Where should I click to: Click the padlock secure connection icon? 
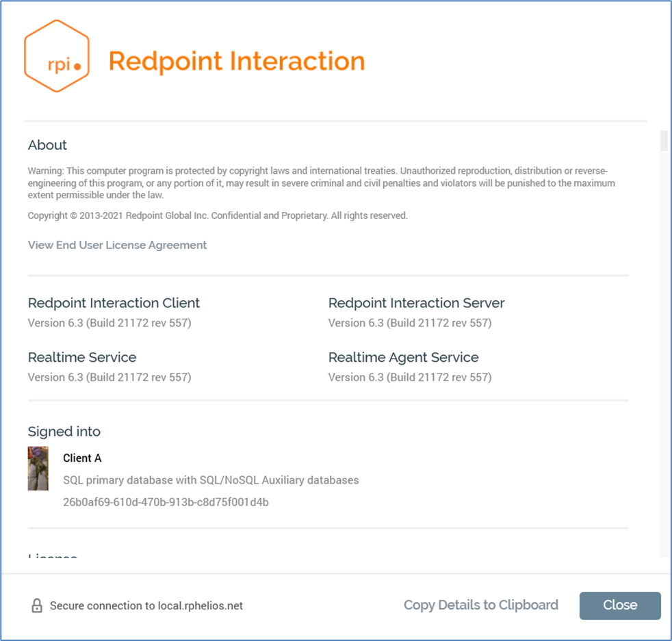[37, 605]
